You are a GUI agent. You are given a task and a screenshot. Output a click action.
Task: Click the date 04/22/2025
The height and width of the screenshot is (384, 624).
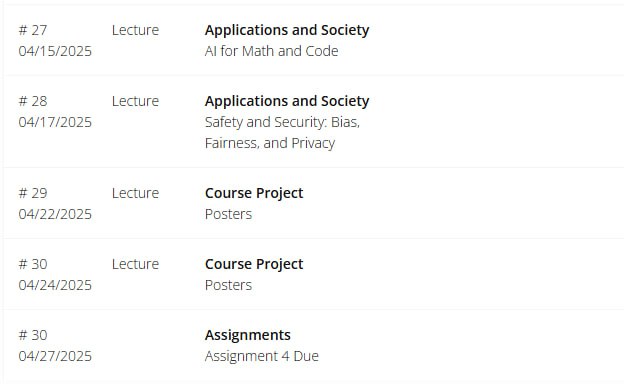coord(55,214)
